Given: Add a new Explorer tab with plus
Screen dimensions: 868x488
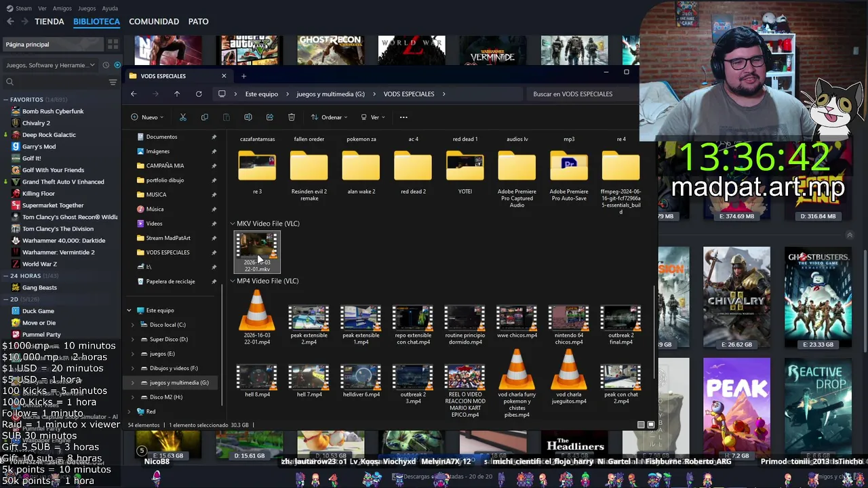Looking at the screenshot, I should (x=243, y=76).
